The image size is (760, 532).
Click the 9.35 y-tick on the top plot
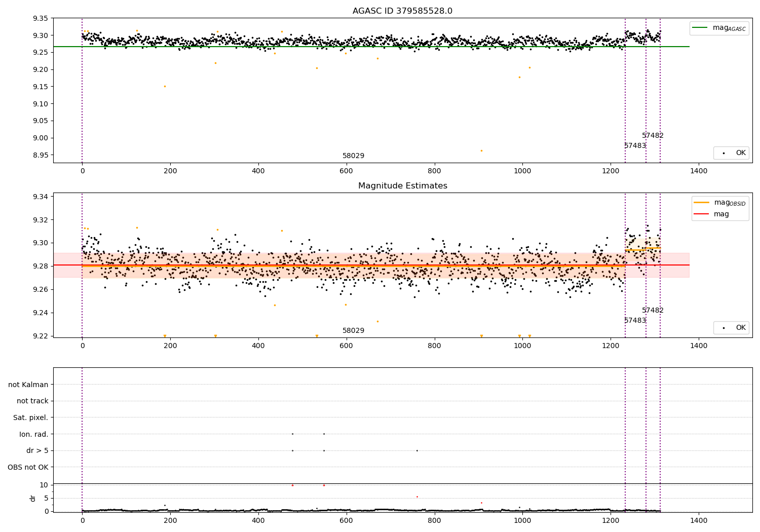click(40, 18)
